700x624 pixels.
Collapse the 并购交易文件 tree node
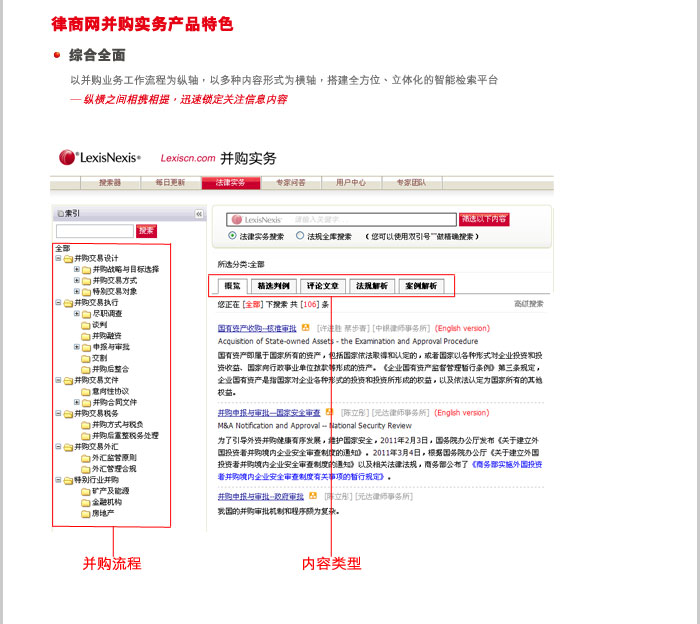pyautogui.click(x=58, y=380)
